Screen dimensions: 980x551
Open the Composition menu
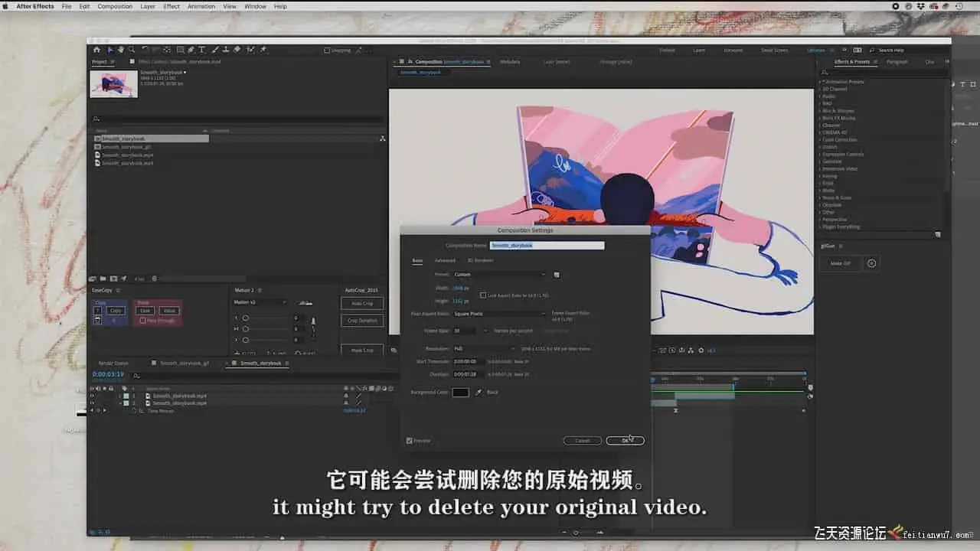tap(115, 6)
